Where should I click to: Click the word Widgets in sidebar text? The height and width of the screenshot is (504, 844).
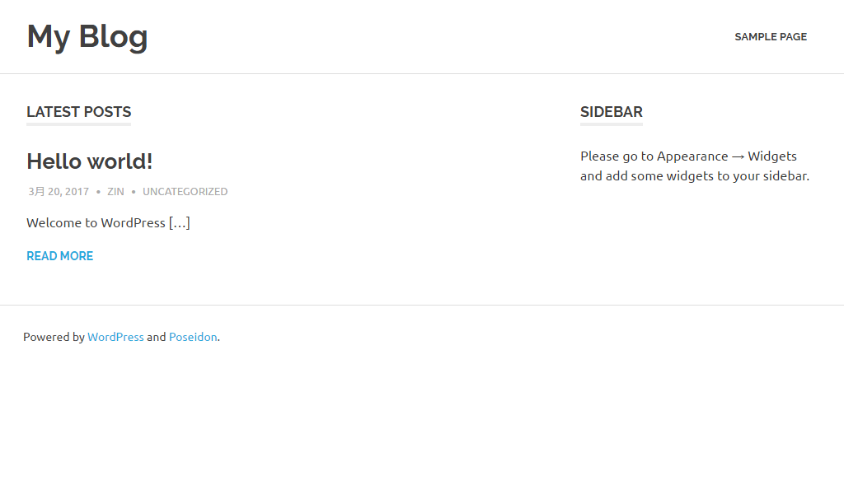pos(772,156)
